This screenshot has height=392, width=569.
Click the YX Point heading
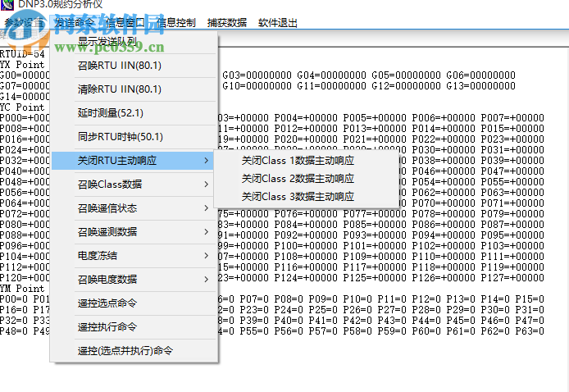click(x=22, y=65)
